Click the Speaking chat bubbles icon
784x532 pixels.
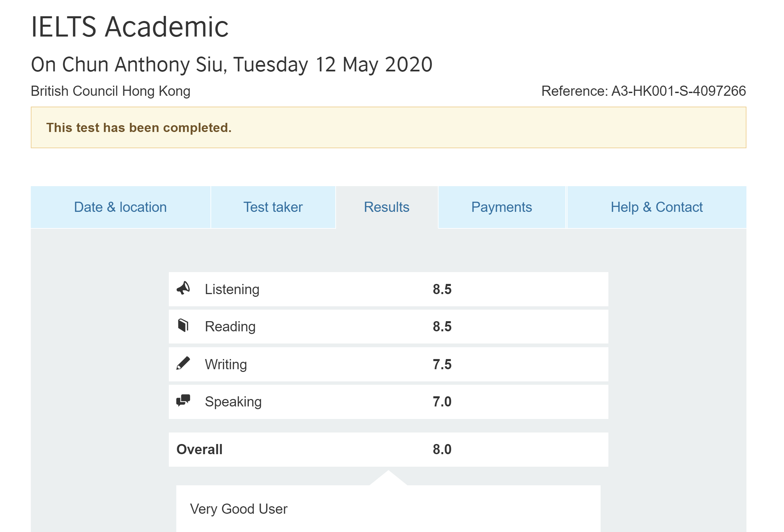183,401
